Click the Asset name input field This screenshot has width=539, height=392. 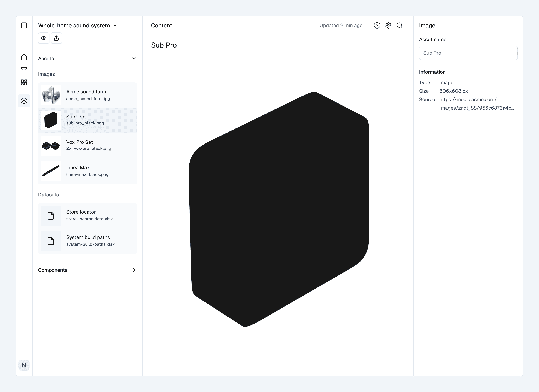tap(468, 53)
